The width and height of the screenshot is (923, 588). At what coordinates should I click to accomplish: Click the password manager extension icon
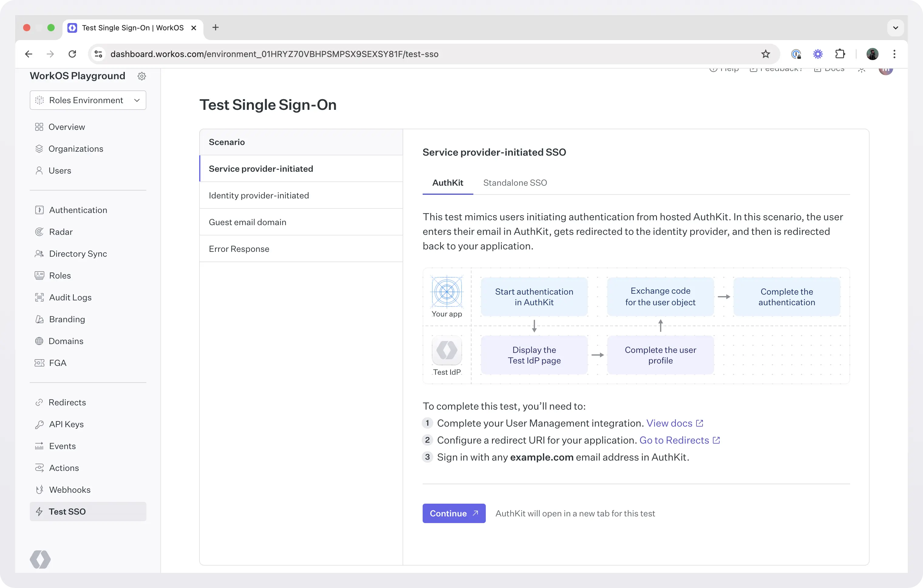point(796,54)
